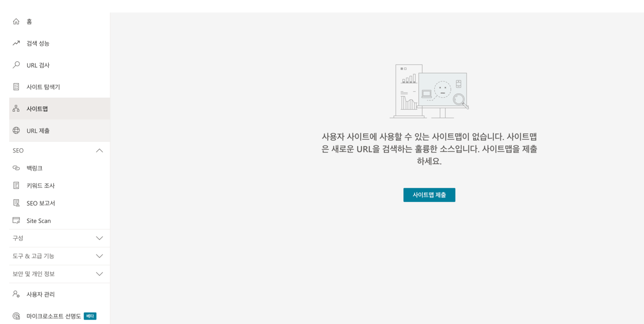The image size is (644, 324).
Task: Click the SEO section header label
Action: [x=18, y=150]
